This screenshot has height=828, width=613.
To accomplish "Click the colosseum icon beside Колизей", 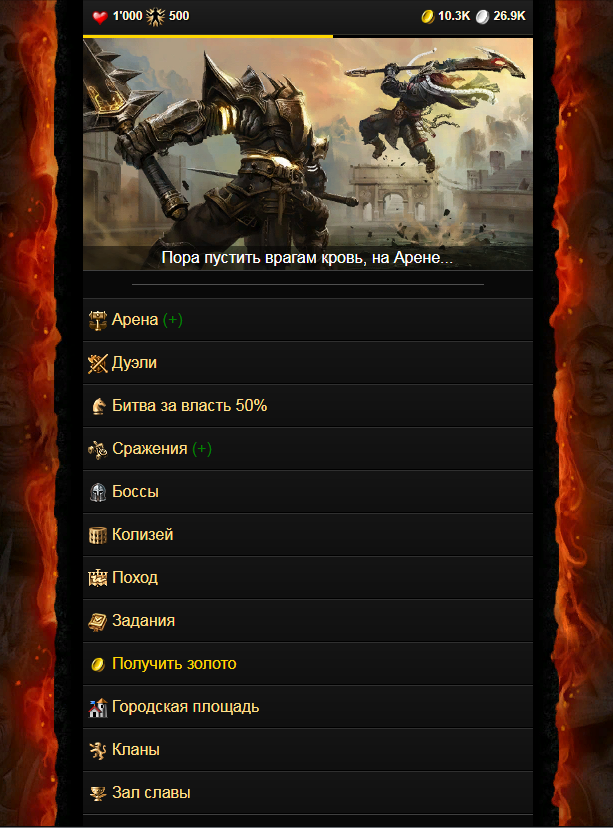I will pos(98,535).
